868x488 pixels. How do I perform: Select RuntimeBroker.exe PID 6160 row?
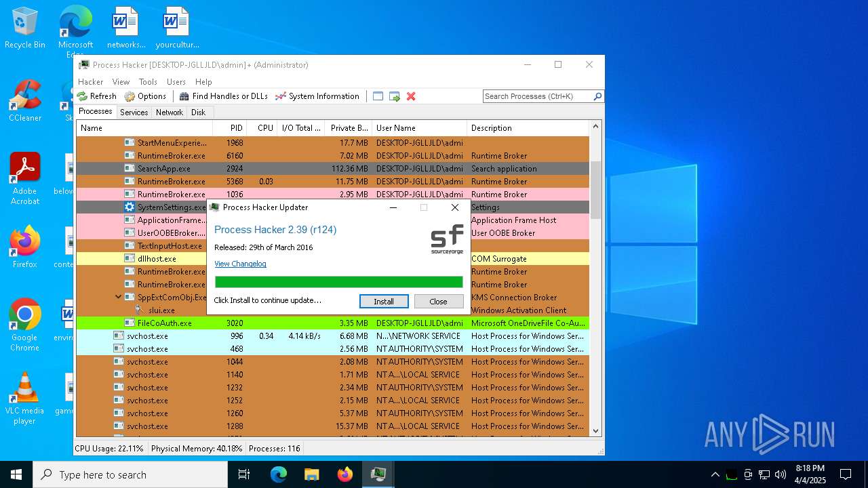[x=332, y=156]
